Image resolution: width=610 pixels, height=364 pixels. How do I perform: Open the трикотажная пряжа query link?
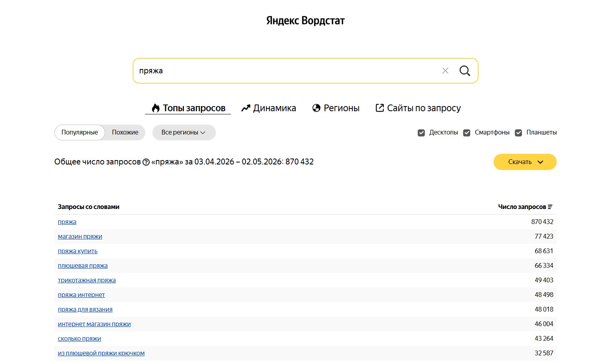pyautogui.click(x=87, y=280)
